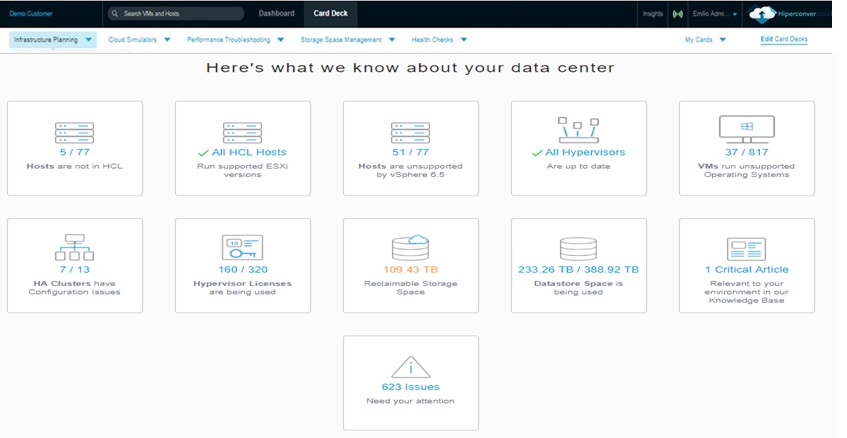The width and height of the screenshot is (847, 438).
Task: Open the My Cards dropdown
Action: point(703,40)
